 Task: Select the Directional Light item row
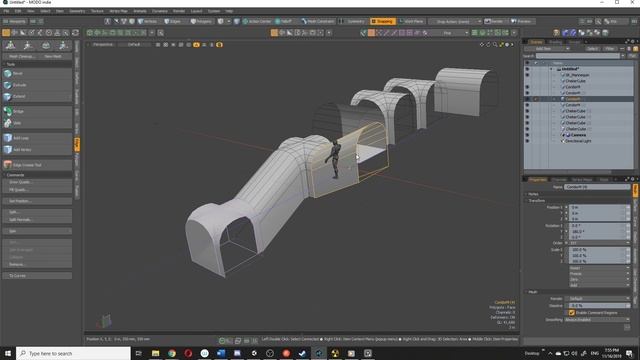tap(579, 141)
